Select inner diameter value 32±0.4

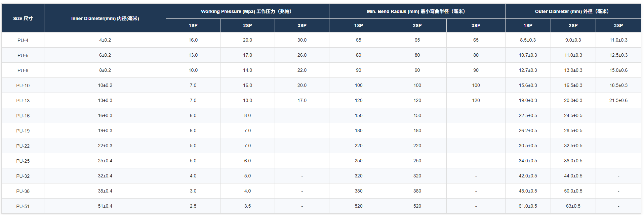105,176
